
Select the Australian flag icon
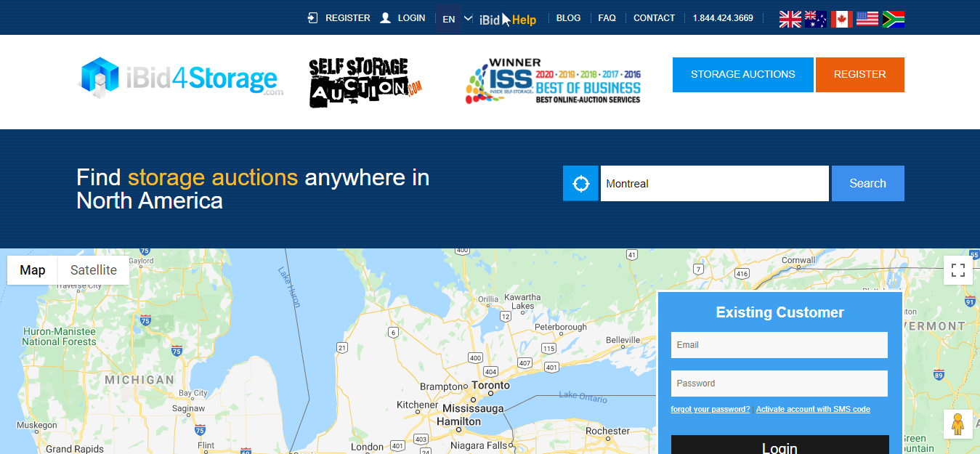point(815,19)
